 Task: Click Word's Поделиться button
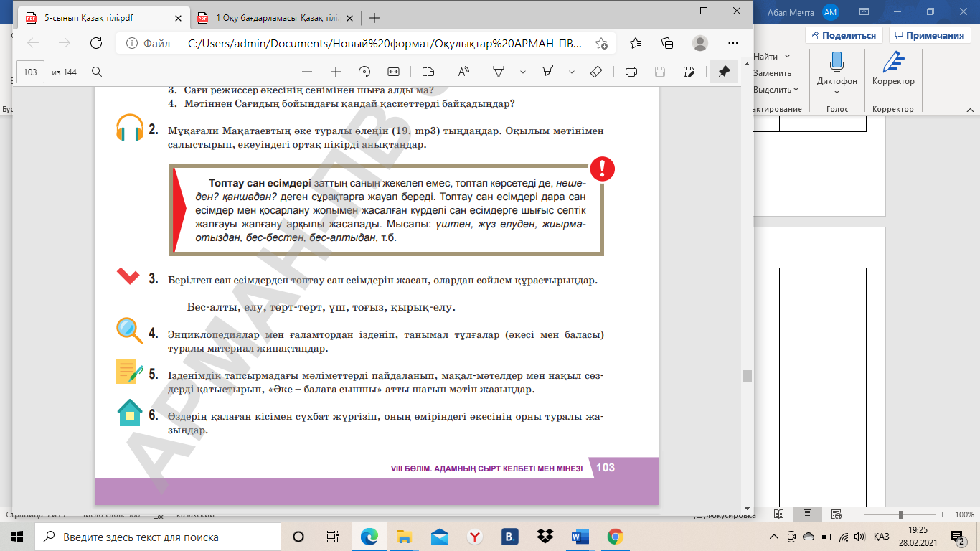[844, 35]
